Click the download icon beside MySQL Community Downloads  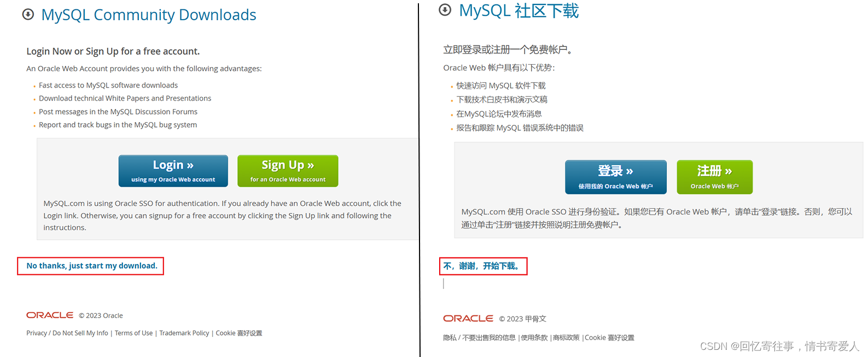click(x=28, y=14)
